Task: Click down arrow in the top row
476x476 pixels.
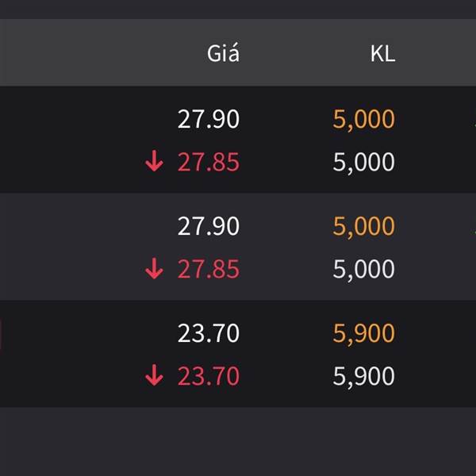Action: pos(154,162)
